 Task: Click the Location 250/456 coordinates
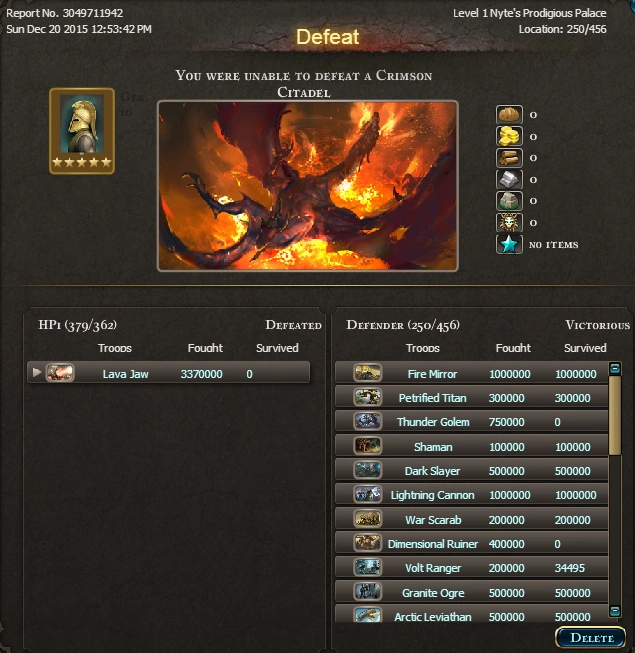(562, 29)
